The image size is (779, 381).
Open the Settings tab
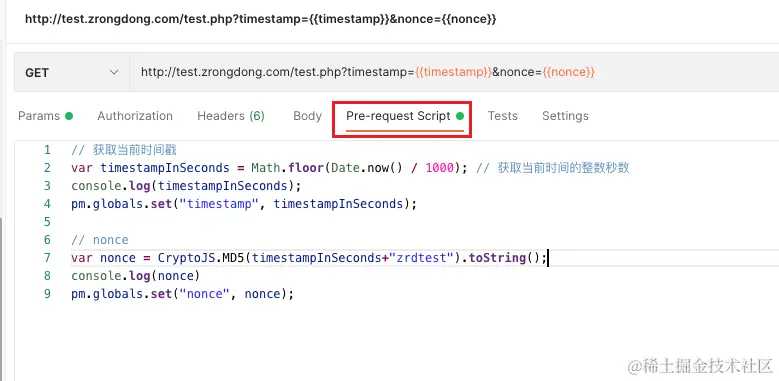(x=565, y=116)
